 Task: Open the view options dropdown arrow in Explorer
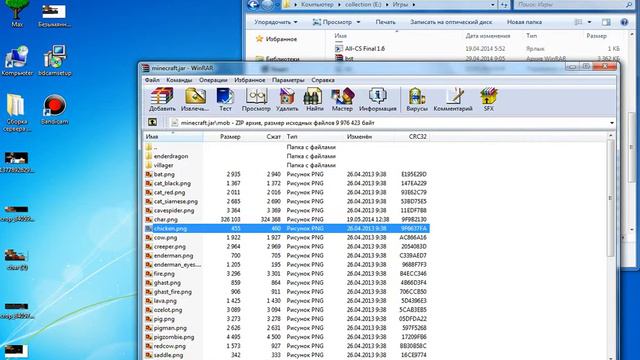tap(589, 22)
